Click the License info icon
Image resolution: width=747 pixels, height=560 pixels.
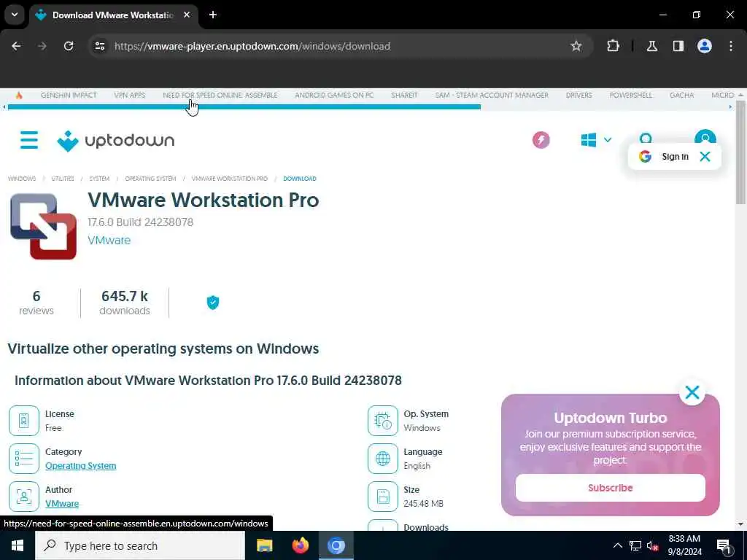click(x=24, y=421)
